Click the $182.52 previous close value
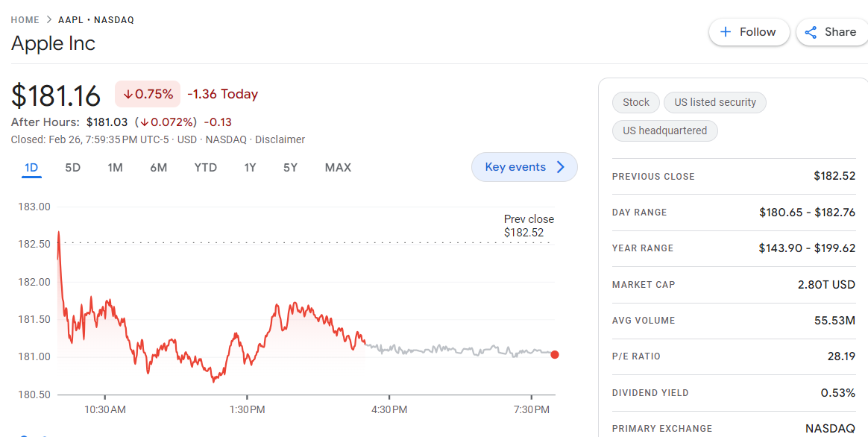Screen dimensions: 868x437 pos(834,176)
